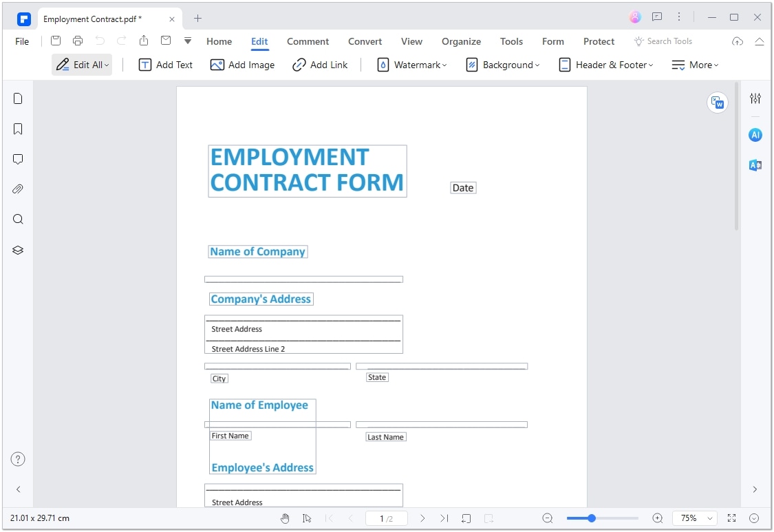774x532 pixels.
Task: Collapse the ribbon with the up chevron
Action: click(x=760, y=41)
